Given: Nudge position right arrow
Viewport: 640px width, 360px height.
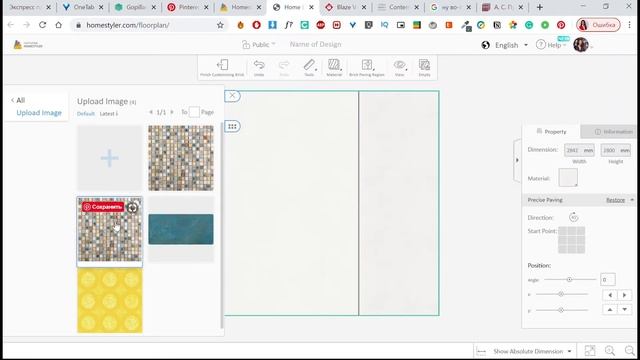Looking at the screenshot, I should click(624, 295).
